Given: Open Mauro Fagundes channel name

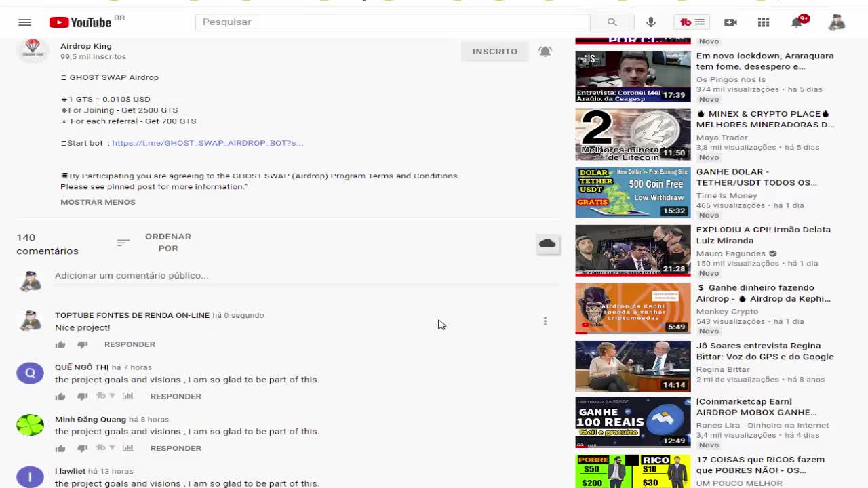Looking at the screenshot, I should click(x=731, y=253).
